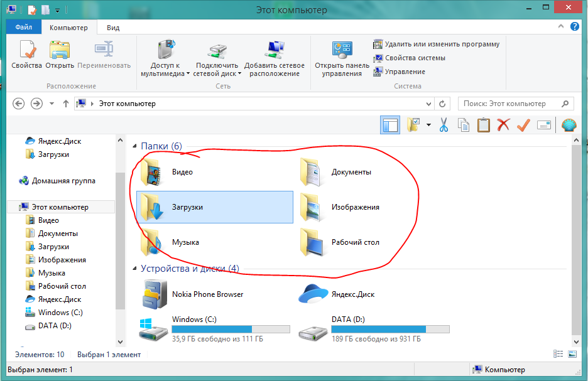This screenshot has width=588, height=381.
Task: Open the Файл menu tab
Action: 24,28
